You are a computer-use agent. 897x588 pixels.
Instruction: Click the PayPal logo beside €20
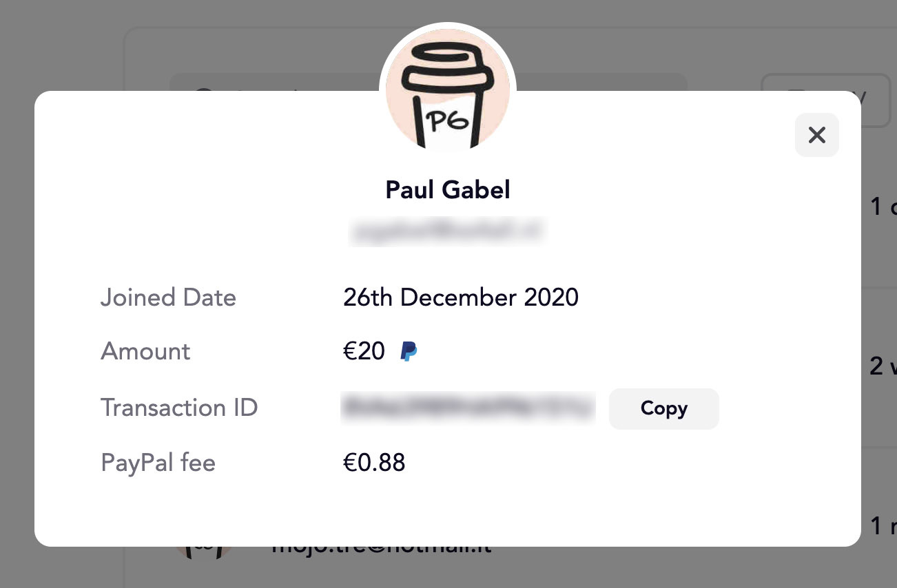tap(409, 352)
